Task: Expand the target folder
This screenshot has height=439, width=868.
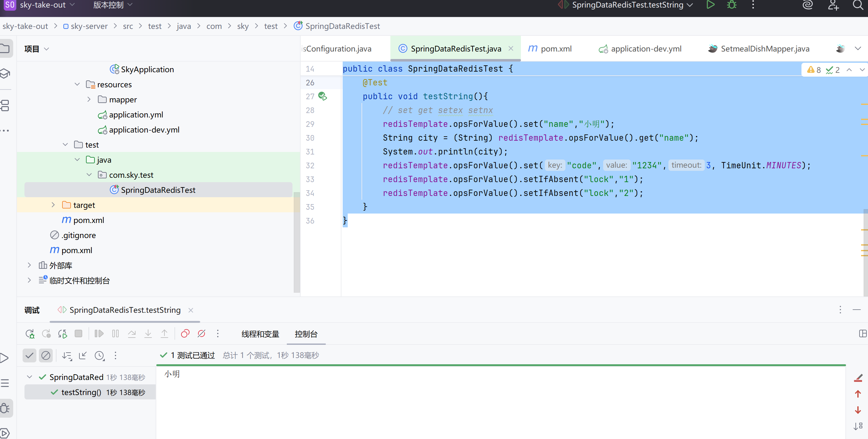Action: click(x=53, y=205)
